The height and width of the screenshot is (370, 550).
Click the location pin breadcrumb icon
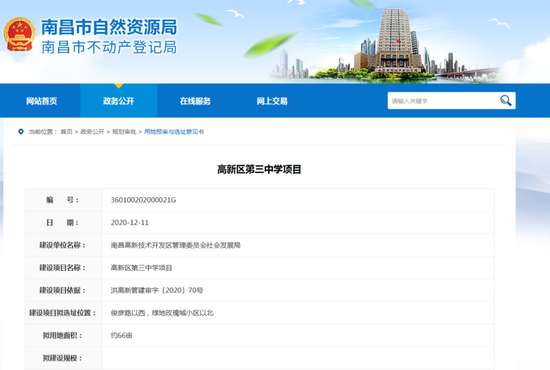(x=21, y=132)
